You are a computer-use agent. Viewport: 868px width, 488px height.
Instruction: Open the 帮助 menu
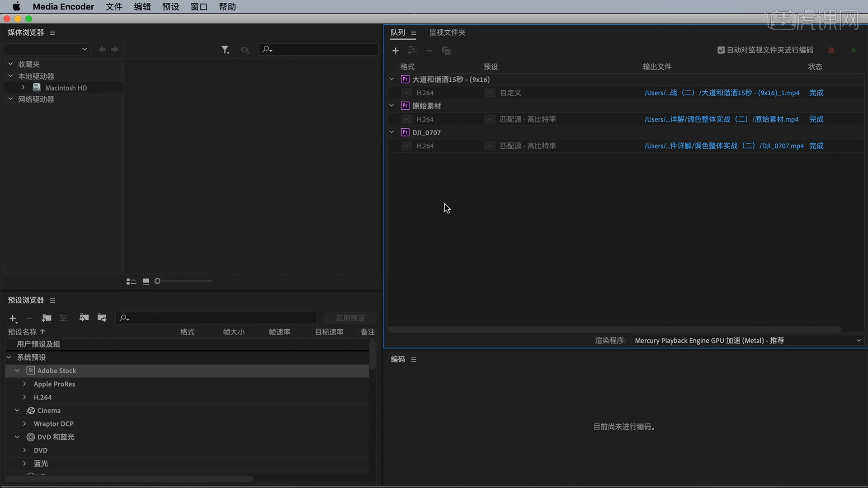point(227,7)
